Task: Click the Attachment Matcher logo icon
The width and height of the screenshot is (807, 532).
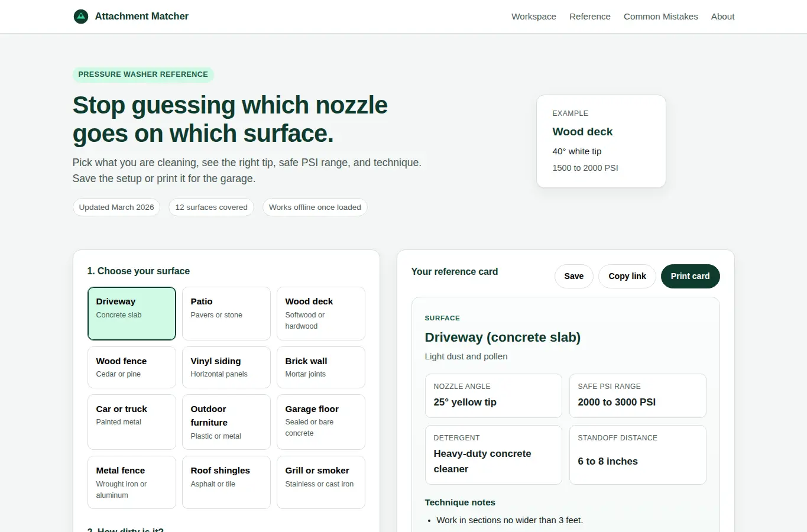Action: tap(81, 17)
